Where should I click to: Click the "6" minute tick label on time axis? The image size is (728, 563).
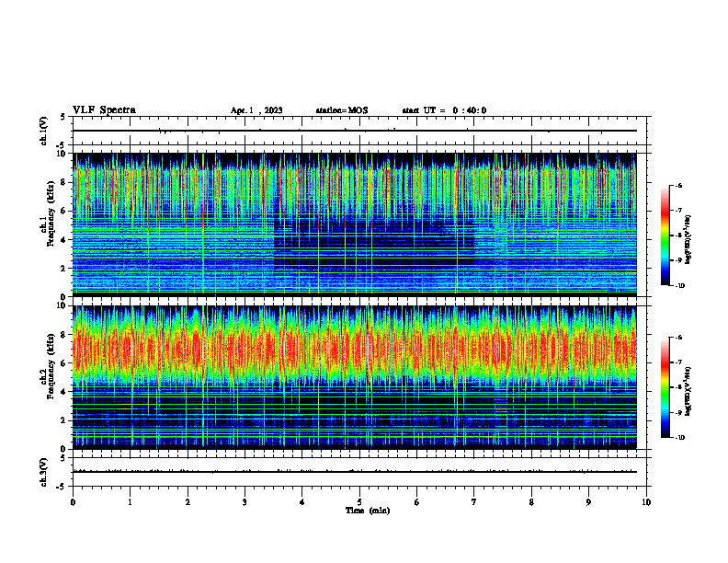416,502
